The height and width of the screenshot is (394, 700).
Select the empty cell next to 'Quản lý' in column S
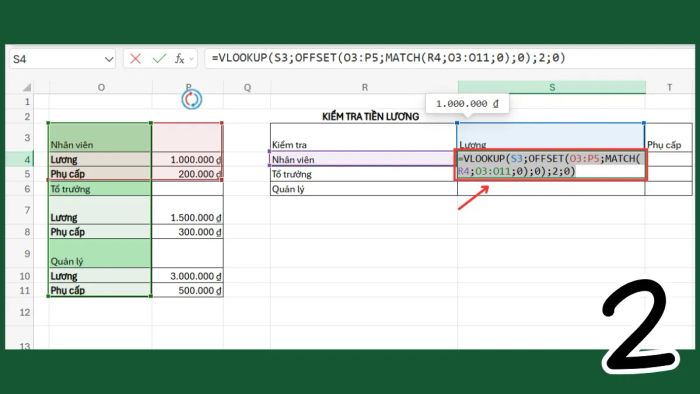point(551,189)
